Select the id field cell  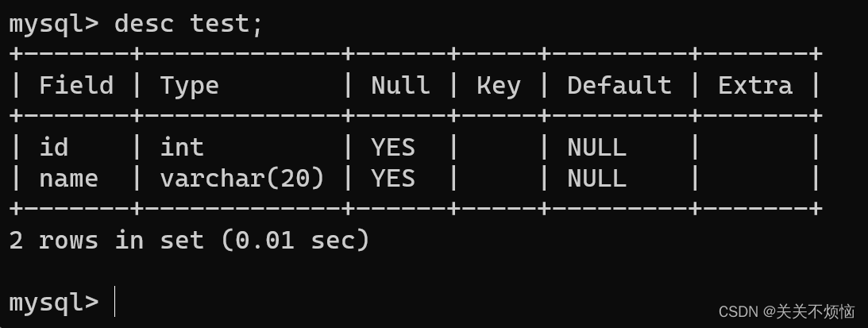[54, 148]
